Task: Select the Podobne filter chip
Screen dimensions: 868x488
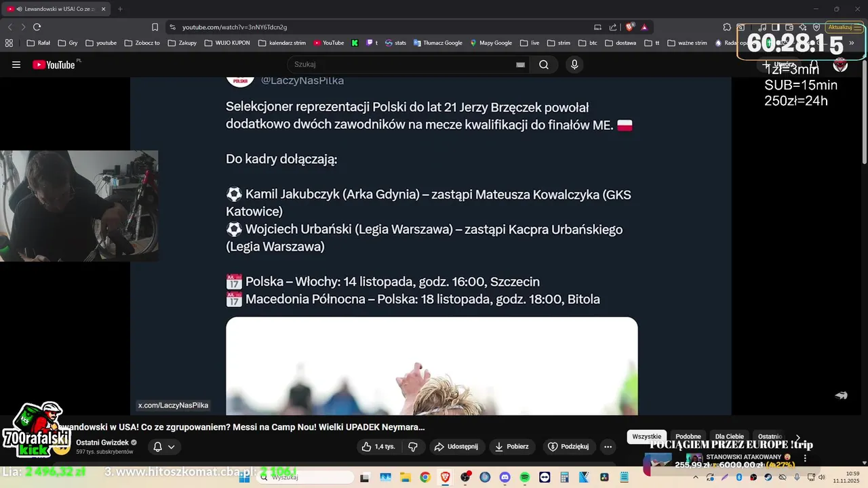Action: pyautogui.click(x=688, y=436)
